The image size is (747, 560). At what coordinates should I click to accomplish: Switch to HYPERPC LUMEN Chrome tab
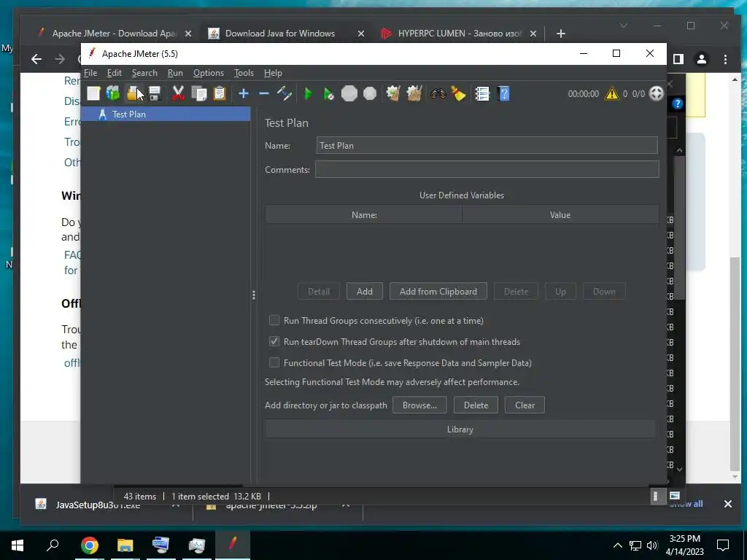(458, 34)
